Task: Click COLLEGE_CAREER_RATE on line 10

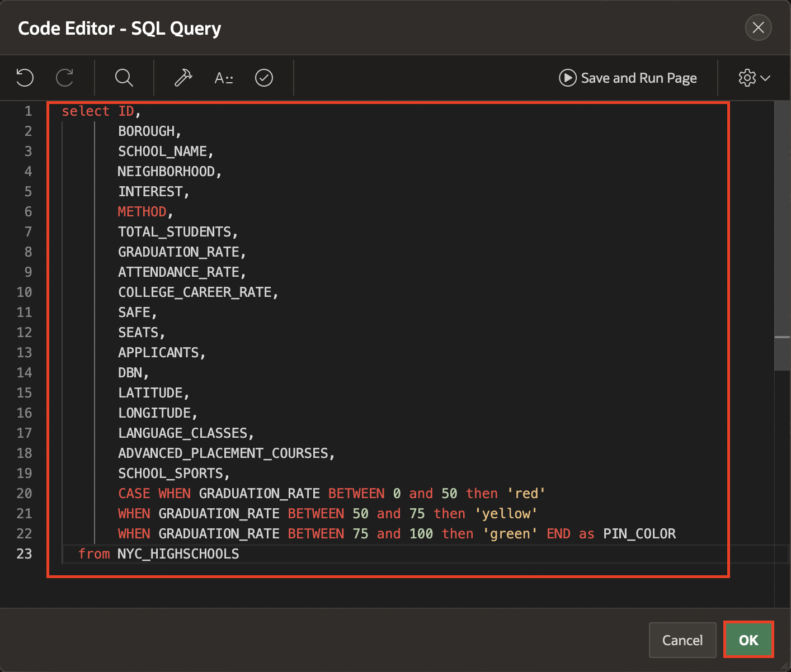Action: pos(195,292)
